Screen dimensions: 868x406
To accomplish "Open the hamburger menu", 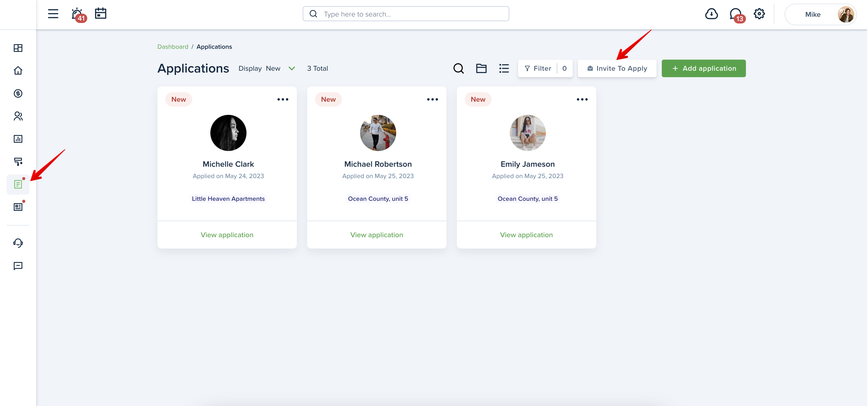I will [53, 14].
